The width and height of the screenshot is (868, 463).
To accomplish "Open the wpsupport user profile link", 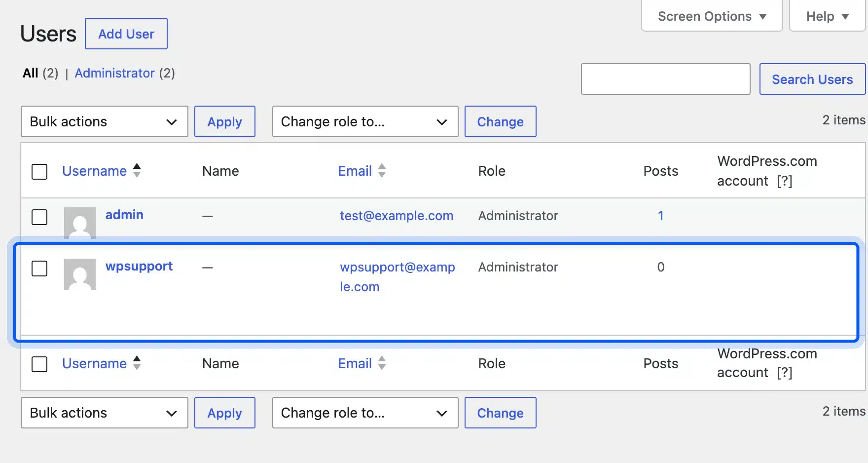I will (x=139, y=266).
